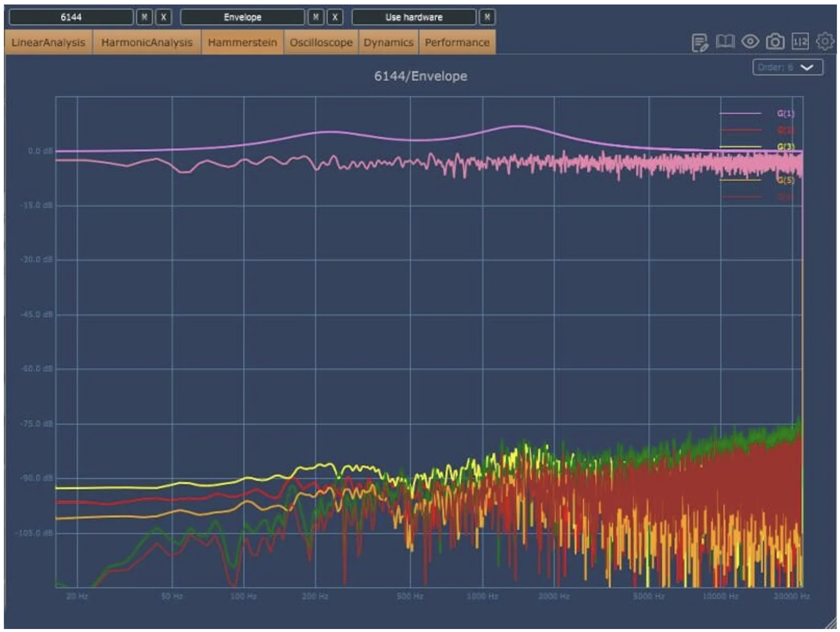Screen dimensions: 840x632
Task: Open the Oscilloscope tab
Action: pyautogui.click(x=321, y=42)
